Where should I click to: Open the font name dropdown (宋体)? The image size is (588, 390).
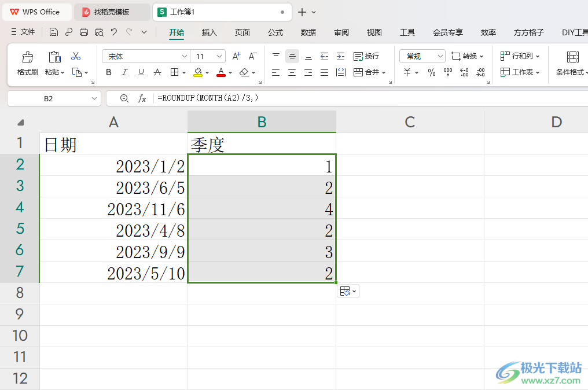(184, 56)
